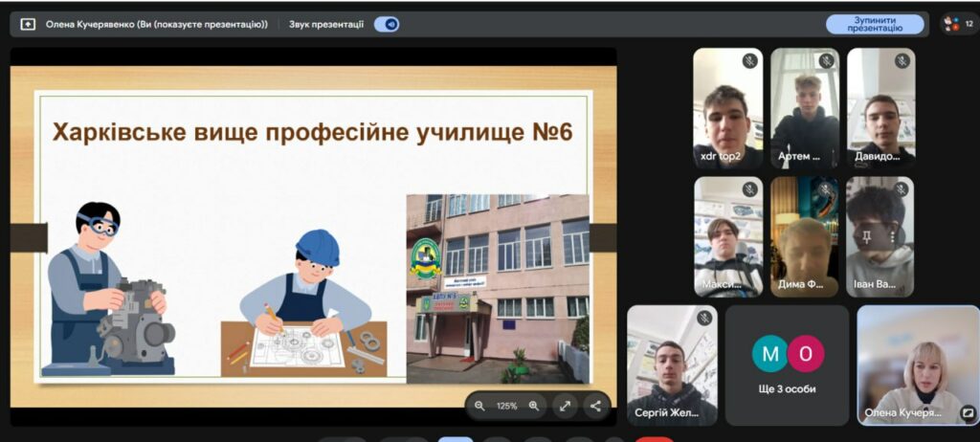980x442 pixels.
Task: Expand the presentation to full screen
Action: coord(565,406)
